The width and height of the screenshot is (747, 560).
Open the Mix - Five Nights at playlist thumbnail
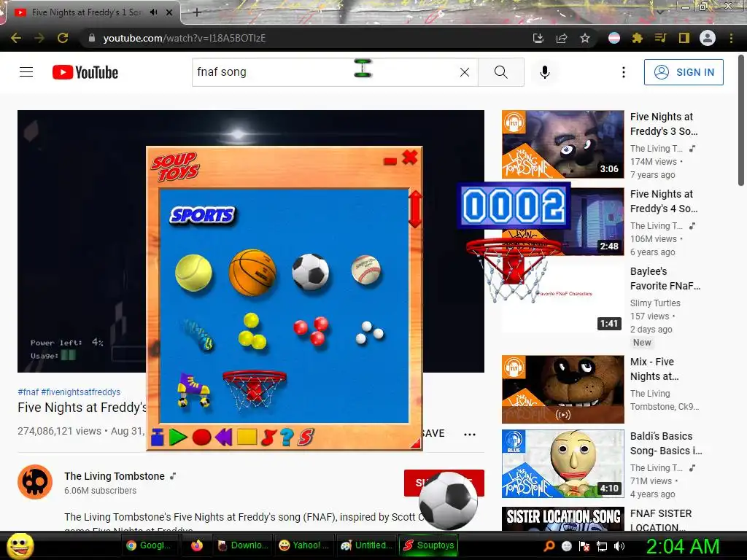[x=562, y=389]
